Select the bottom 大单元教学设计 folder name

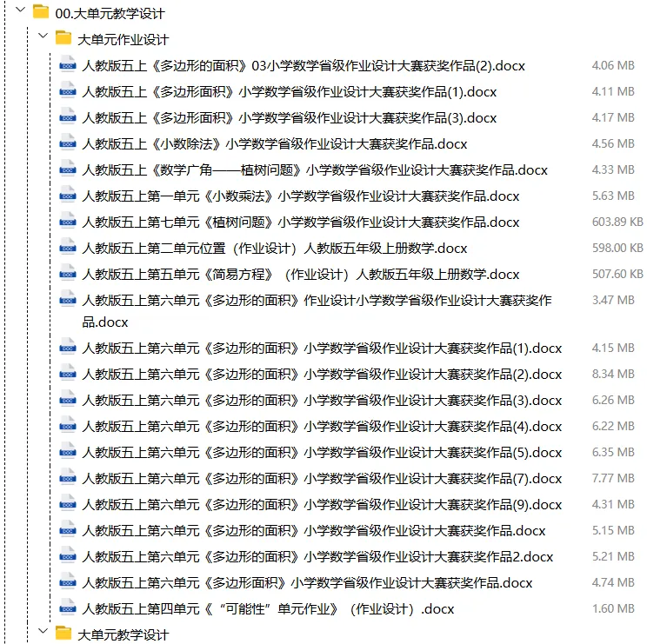(123, 635)
